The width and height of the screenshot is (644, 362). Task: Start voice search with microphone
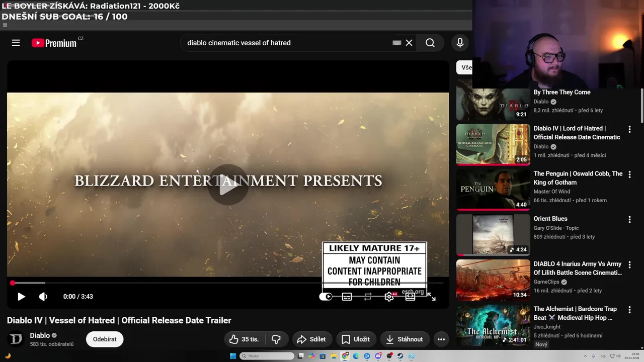coord(460,43)
